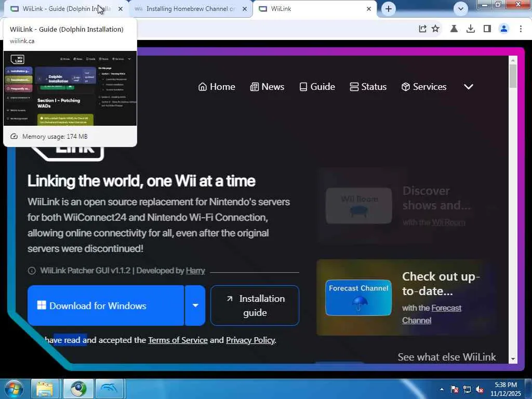Open the Terms of Service link
Screen dimensions: 532x399
(178, 340)
